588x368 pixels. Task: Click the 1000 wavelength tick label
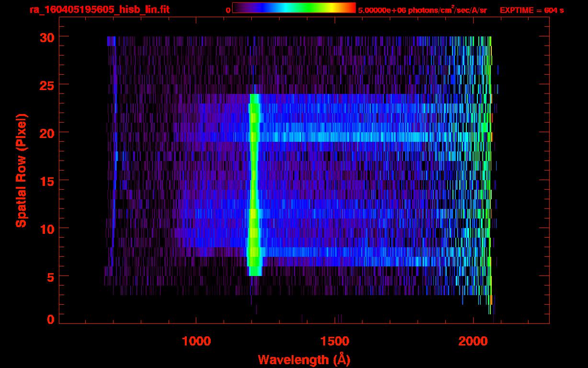[x=196, y=341]
